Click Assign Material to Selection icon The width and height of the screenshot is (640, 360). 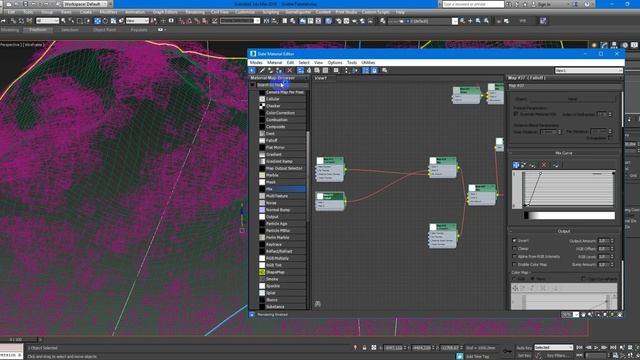click(280, 71)
